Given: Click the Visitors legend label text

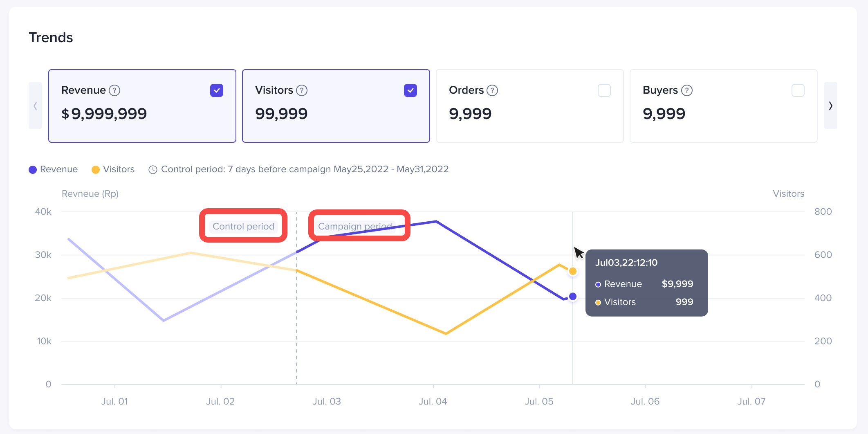Looking at the screenshot, I should tap(119, 169).
